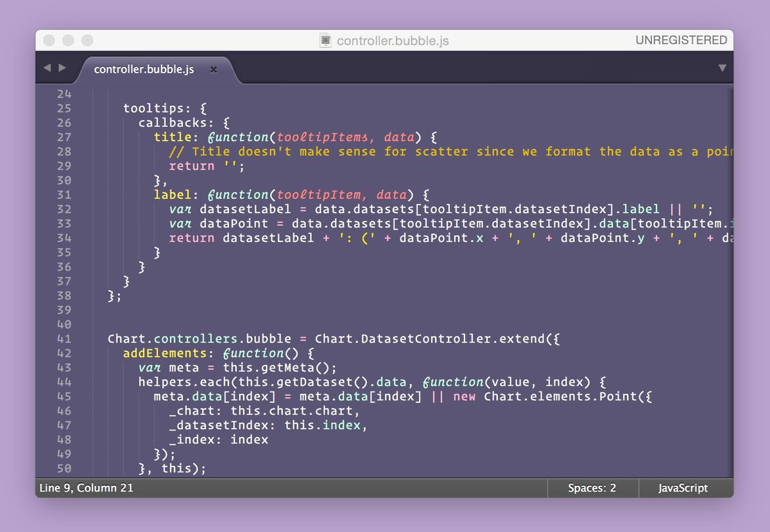This screenshot has height=532, width=770.
Task: Click the 'tooltips' keyword on line 25
Action: tap(154, 108)
